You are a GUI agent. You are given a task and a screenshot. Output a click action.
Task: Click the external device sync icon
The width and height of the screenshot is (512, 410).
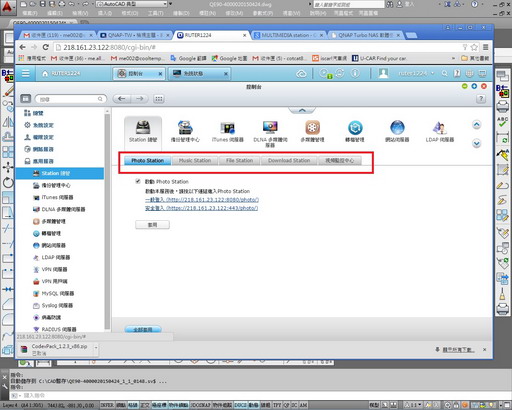340,73
